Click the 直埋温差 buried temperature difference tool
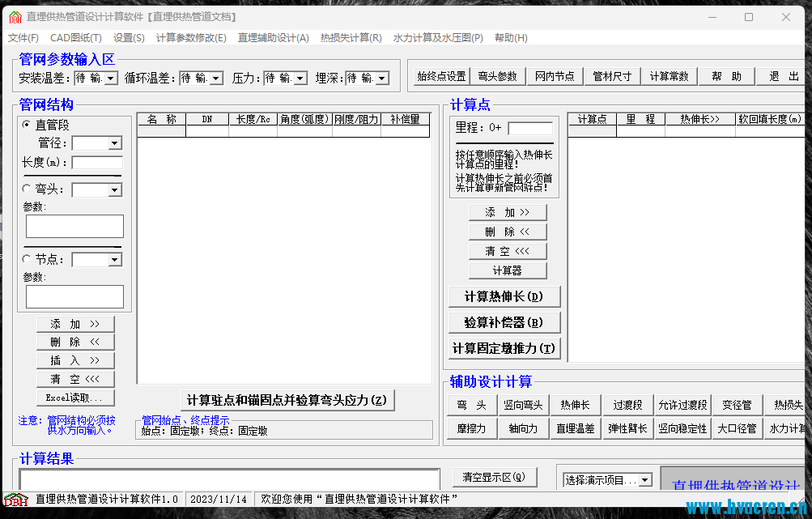Screen dimensions: 812x519 tap(576, 428)
